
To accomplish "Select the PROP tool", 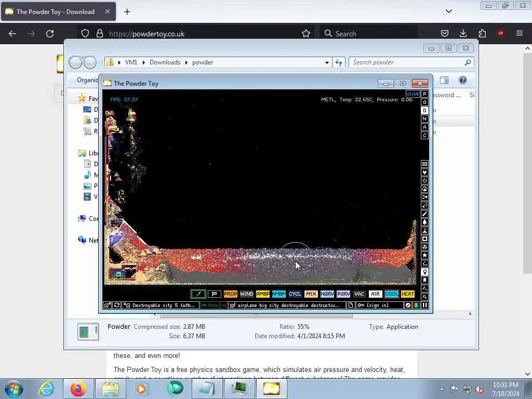I will (230, 294).
